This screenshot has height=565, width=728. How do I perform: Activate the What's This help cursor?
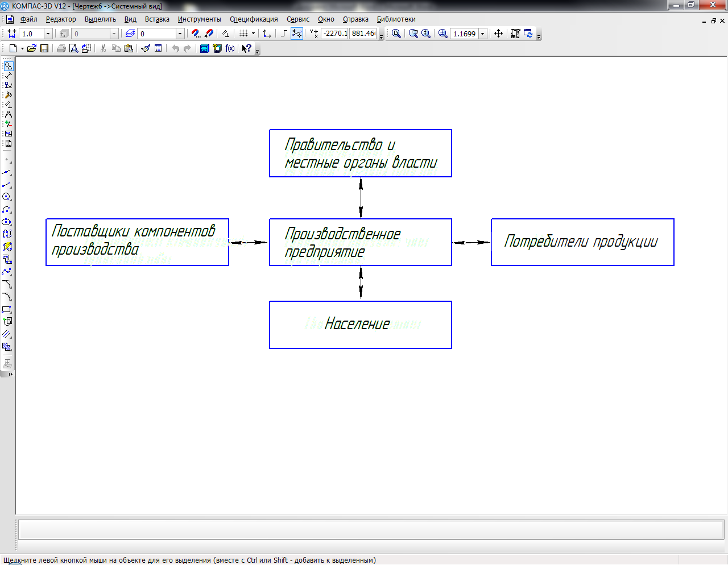pos(246,48)
